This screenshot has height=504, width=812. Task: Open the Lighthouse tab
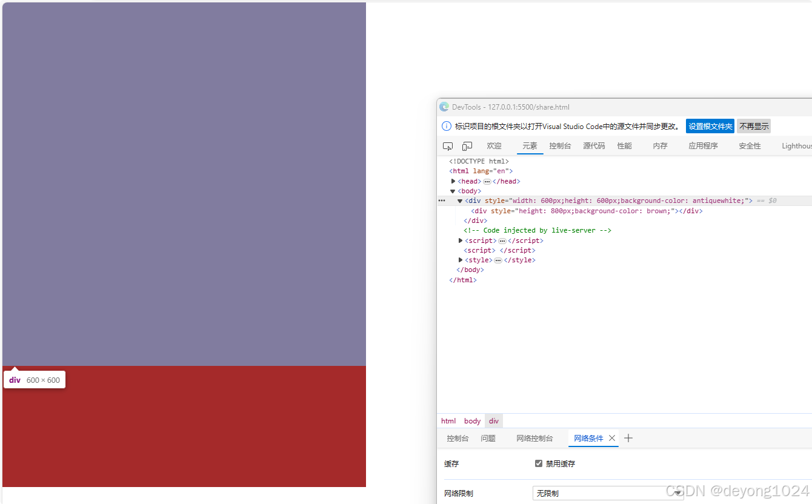[x=797, y=146]
